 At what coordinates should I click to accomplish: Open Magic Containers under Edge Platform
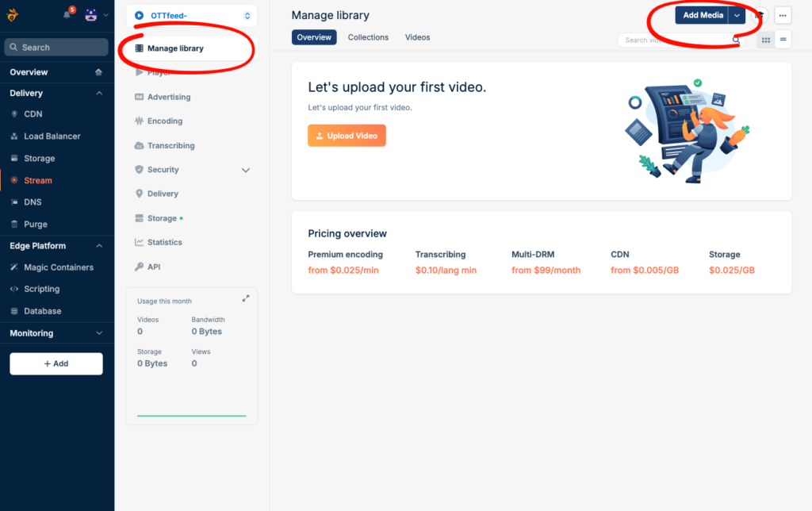pyautogui.click(x=59, y=267)
